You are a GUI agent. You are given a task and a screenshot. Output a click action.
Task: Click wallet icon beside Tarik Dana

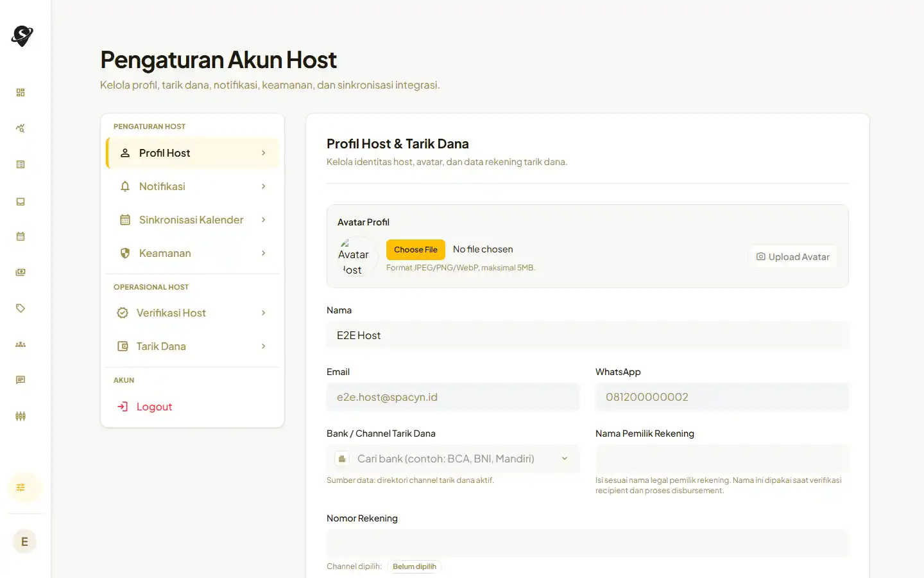coord(123,346)
